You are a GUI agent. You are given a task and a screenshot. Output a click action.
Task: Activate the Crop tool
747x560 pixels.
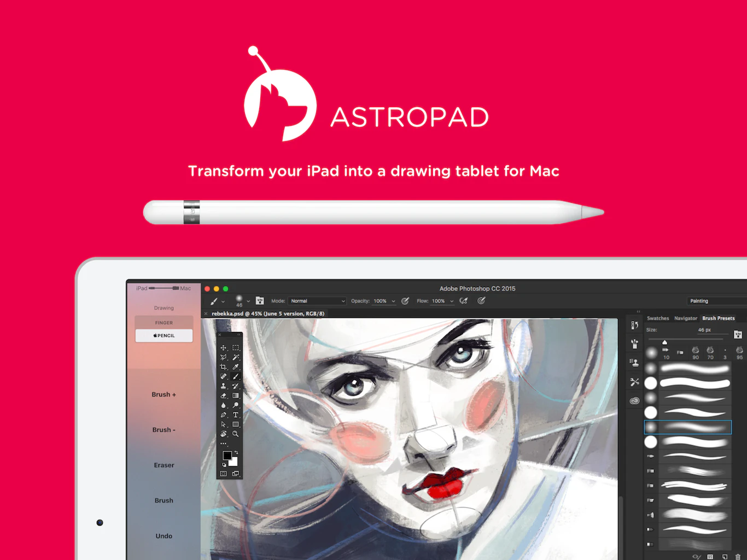click(x=223, y=366)
